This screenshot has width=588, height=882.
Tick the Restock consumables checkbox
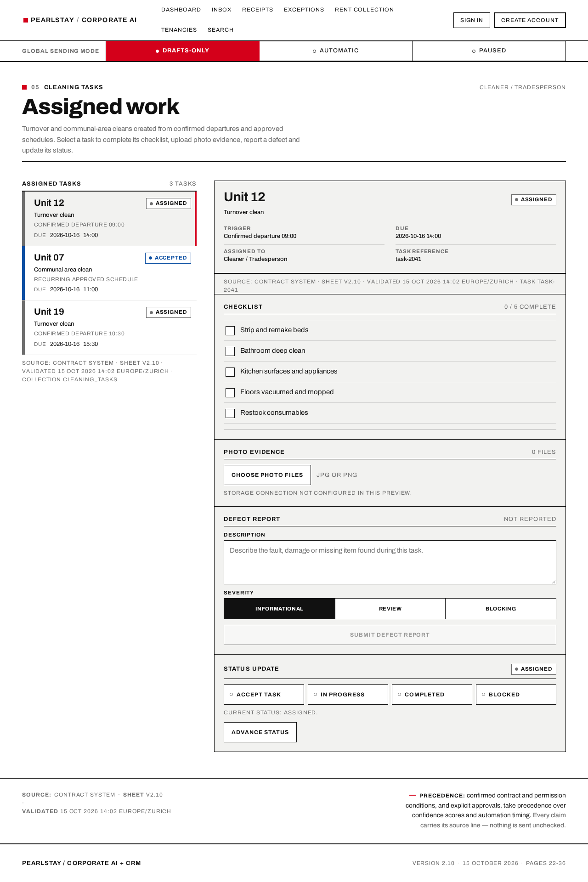[230, 413]
